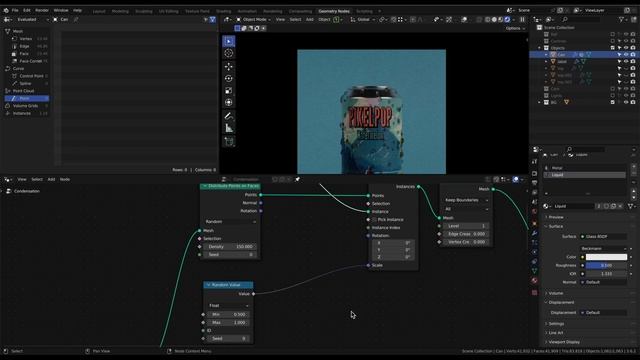The height and width of the screenshot is (360, 640).
Task: Toggle the Can object render camera icon
Action: pos(633,54)
